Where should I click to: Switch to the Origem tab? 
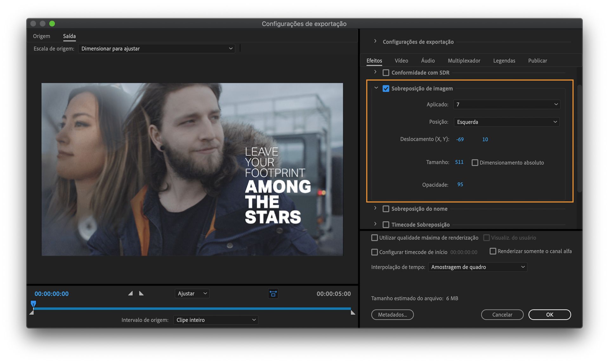tap(42, 36)
